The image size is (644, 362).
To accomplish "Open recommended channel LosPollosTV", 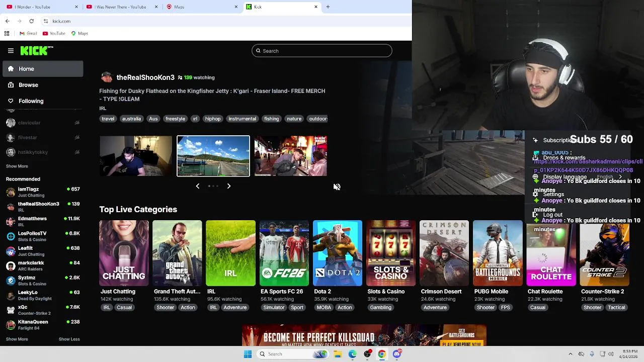I will point(43,236).
